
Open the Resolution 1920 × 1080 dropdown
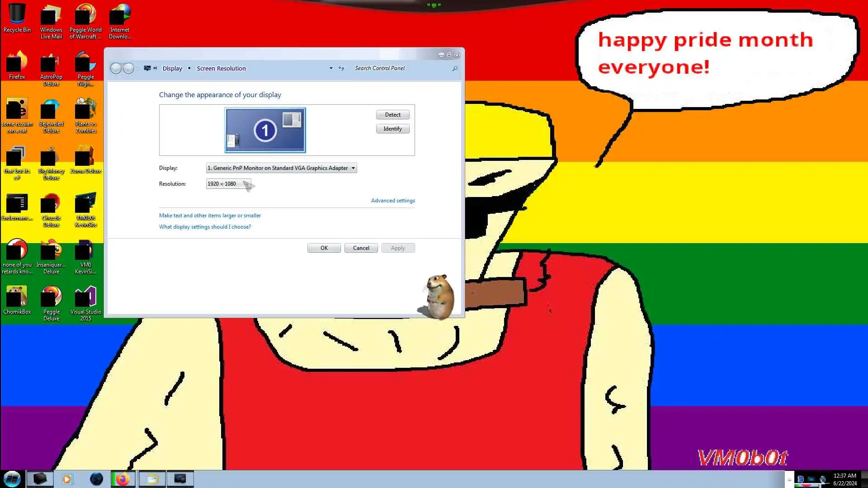[x=228, y=184]
